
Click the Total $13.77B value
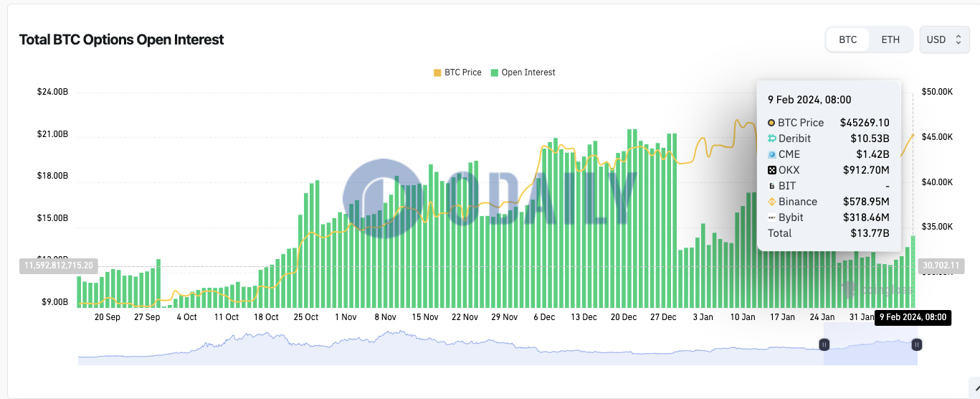(x=870, y=233)
